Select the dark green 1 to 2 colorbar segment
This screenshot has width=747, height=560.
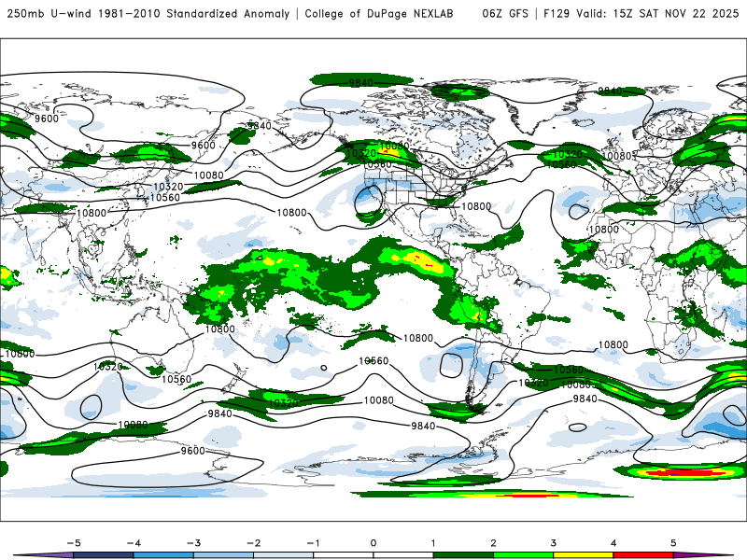pos(463,555)
